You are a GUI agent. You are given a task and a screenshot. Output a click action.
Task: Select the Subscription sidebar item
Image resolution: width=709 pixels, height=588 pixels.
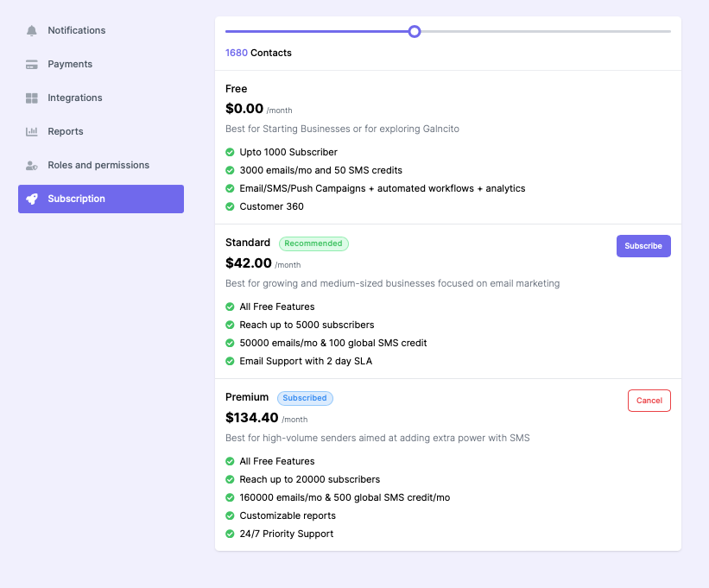(x=101, y=199)
